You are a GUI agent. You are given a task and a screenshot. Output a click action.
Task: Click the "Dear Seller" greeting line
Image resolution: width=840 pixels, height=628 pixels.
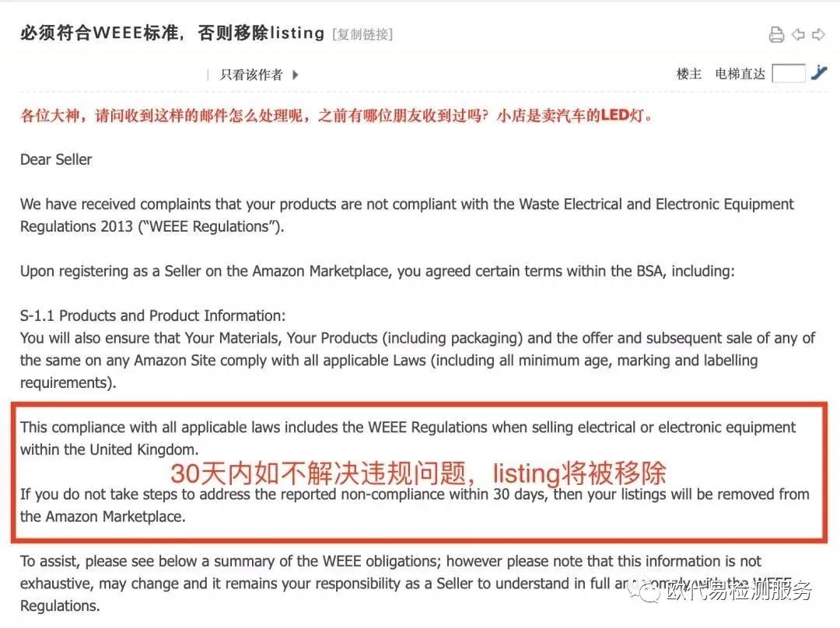pyautogui.click(x=56, y=159)
